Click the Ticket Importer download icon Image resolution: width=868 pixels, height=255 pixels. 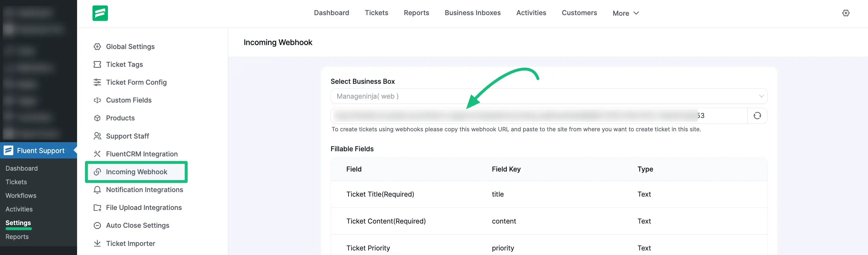(x=97, y=243)
